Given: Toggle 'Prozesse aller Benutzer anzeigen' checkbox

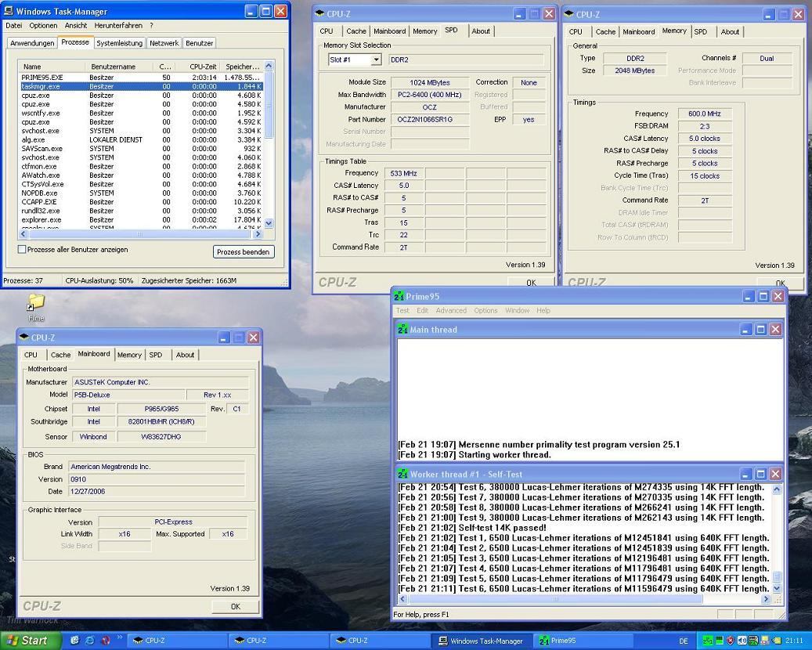Looking at the screenshot, I should pos(22,250).
